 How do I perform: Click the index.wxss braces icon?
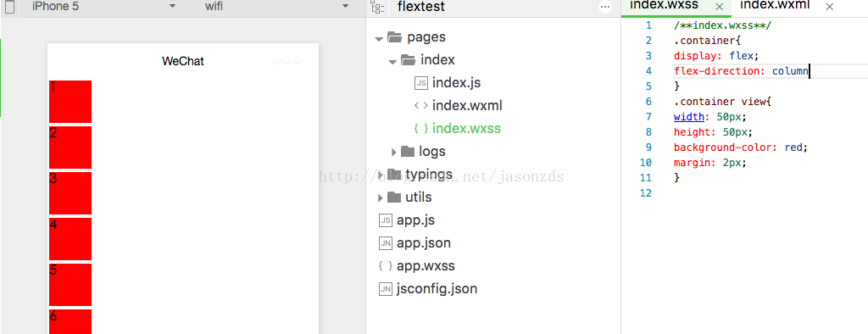[x=420, y=129]
